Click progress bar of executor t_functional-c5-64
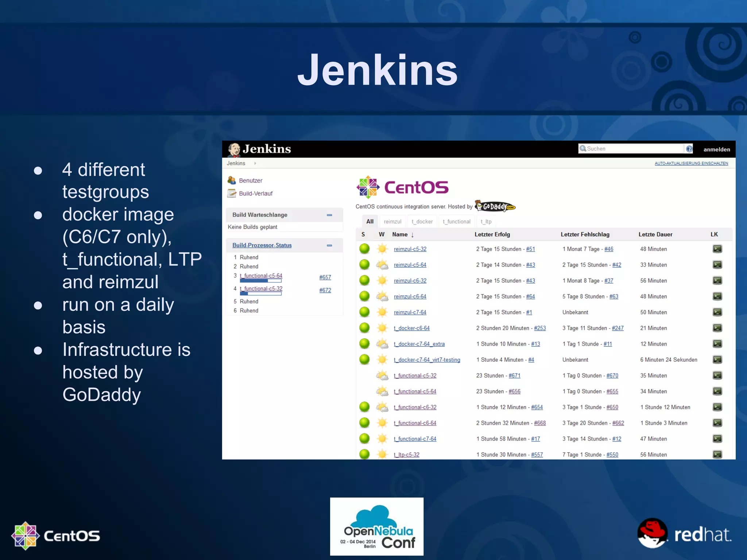 tap(260, 281)
